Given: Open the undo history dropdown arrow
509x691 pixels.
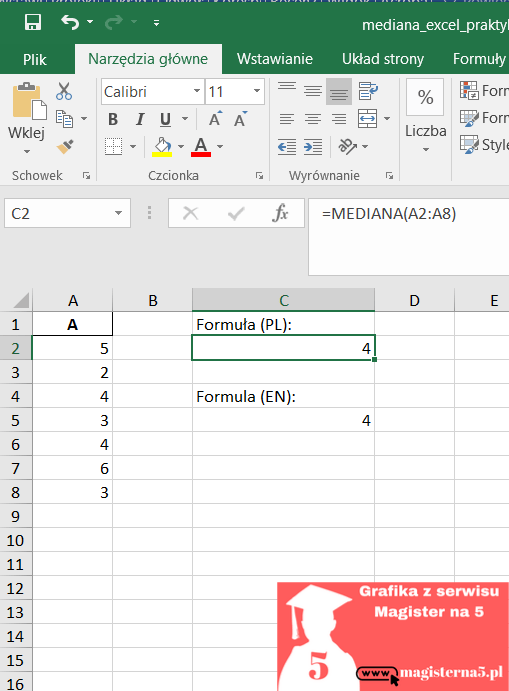Looking at the screenshot, I should coord(90,22).
